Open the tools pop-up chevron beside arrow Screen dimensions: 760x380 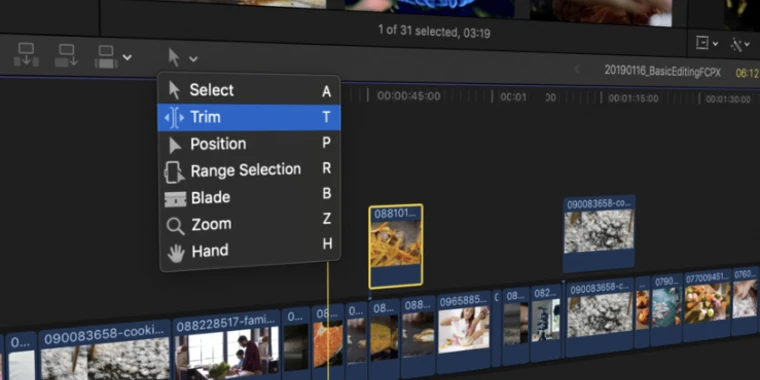(x=193, y=59)
